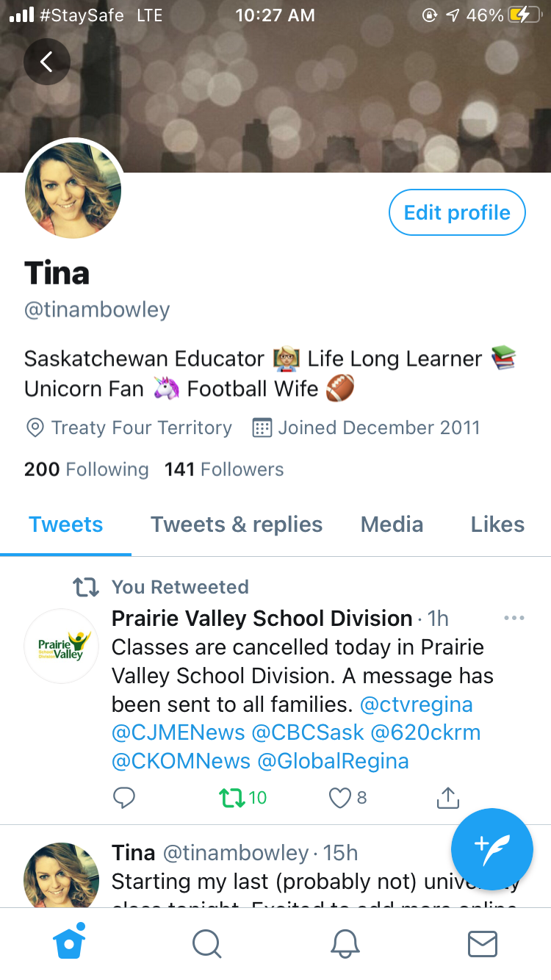The image size is (551, 980).
Task: View Tina's large profile photo
Action: click(x=73, y=190)
